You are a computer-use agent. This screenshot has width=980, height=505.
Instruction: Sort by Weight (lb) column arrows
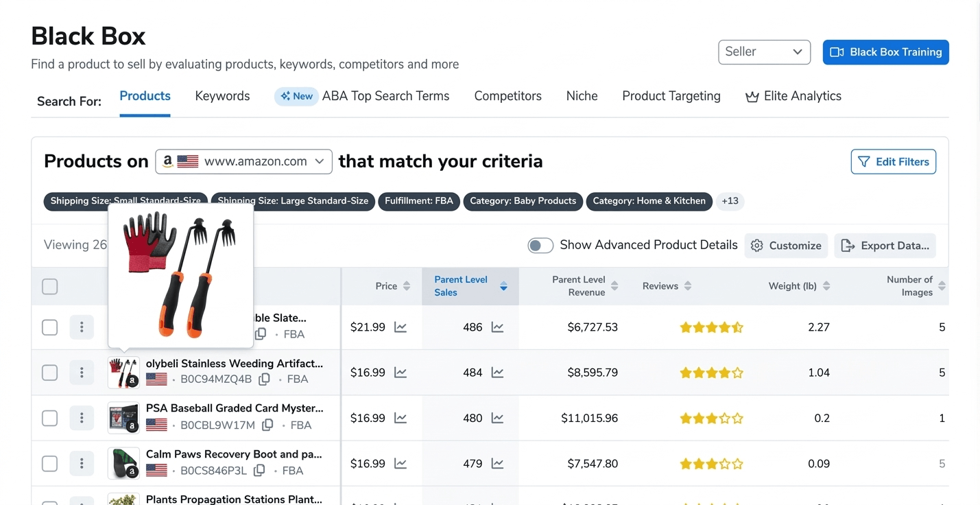[826, 286]
